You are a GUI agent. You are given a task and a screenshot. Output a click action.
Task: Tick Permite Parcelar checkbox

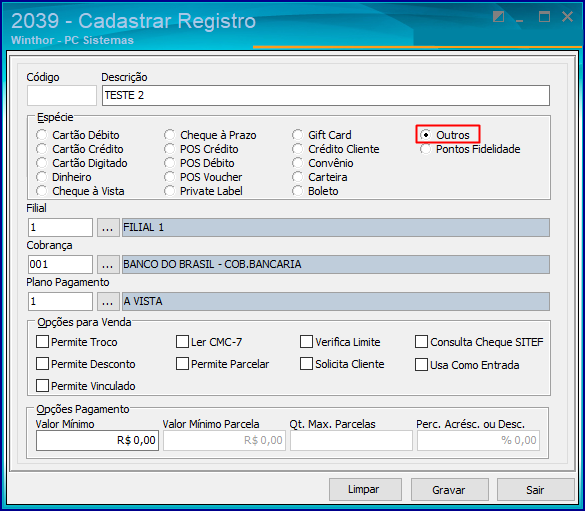182,364
